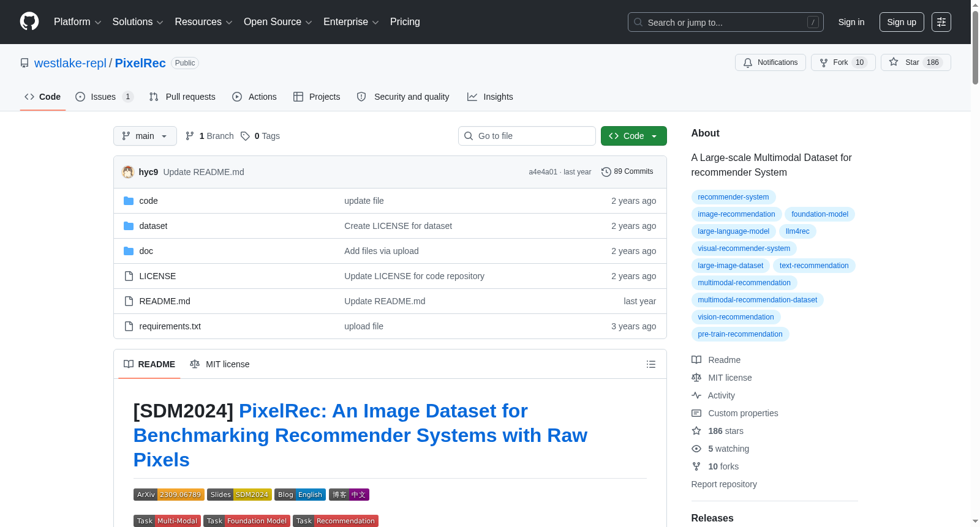Expand the Open Source menu
980x527 pixels.
[x=278, y=22]
